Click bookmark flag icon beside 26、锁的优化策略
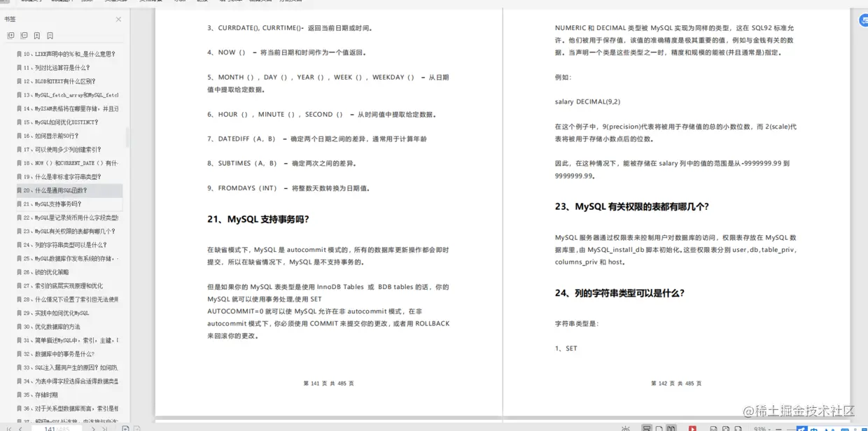Viewport: 868px width, 431px height. click(19, 272)
